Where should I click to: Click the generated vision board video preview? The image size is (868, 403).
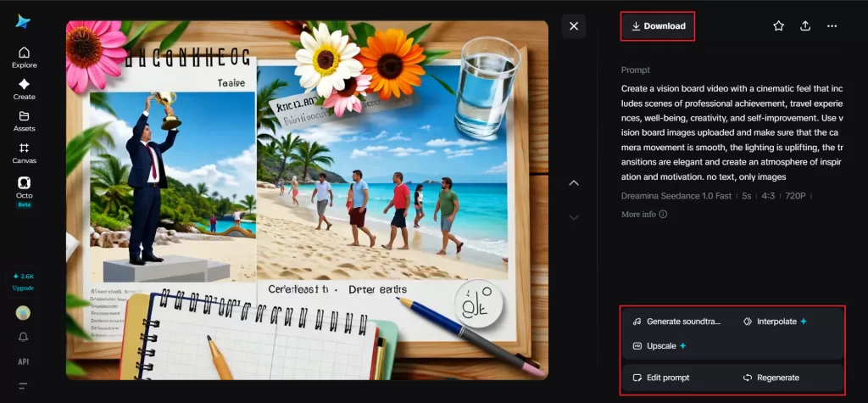(x=307, y=200)
